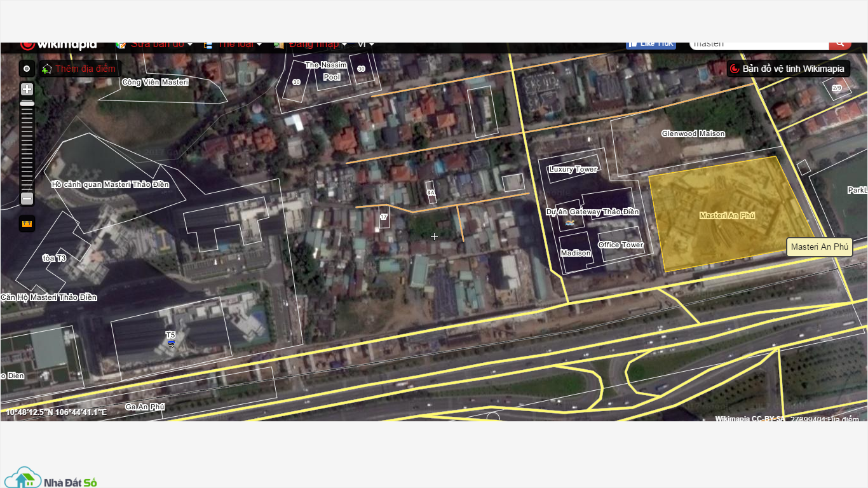
Task: Open the Bản đồ vệ tinh Wikimapia map type selector
Action: point(788,69)
